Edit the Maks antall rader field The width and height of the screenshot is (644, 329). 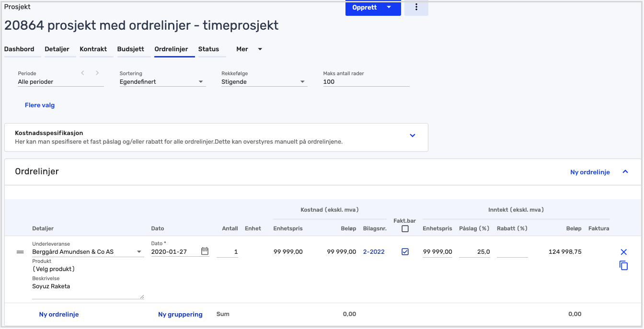366,82
